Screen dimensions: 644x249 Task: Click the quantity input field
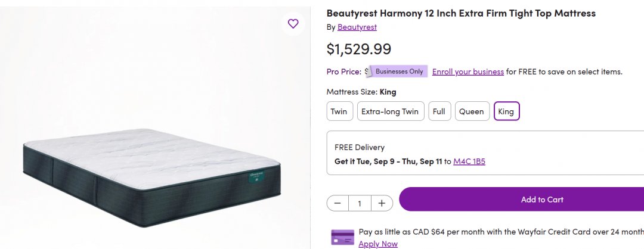click(360, 203)
